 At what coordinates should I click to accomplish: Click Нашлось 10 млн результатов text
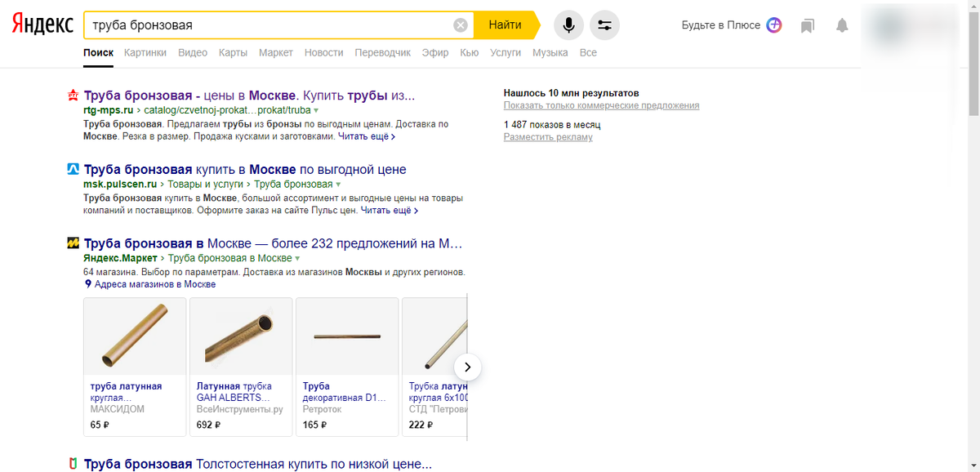click(x=571, y=93)
